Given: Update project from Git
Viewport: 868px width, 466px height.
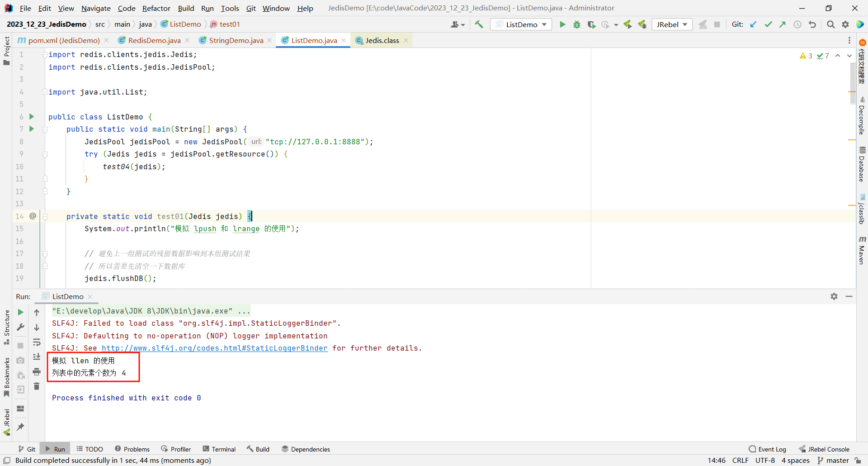Looking at the screenshot, I should pos(753,24).
